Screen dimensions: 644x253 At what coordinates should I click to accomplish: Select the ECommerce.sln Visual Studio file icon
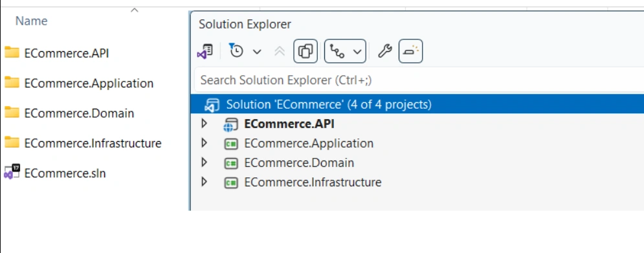(12, 171)
